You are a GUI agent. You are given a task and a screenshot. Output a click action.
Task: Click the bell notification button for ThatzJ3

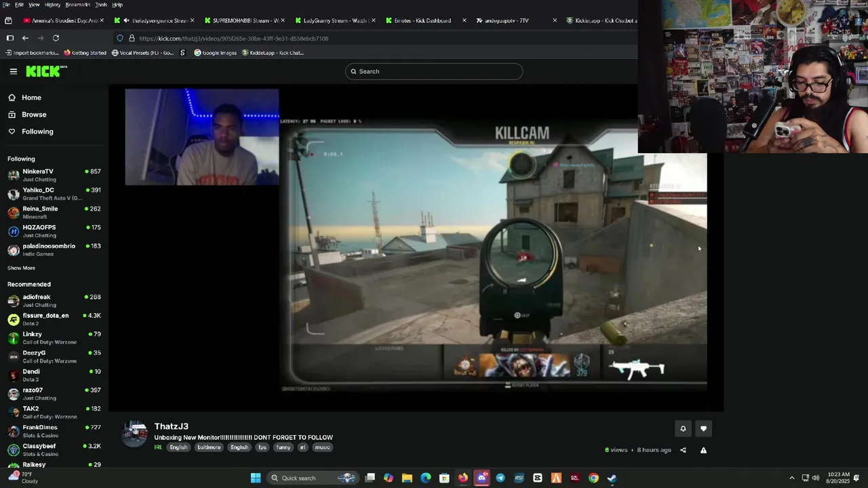(683, 428)
